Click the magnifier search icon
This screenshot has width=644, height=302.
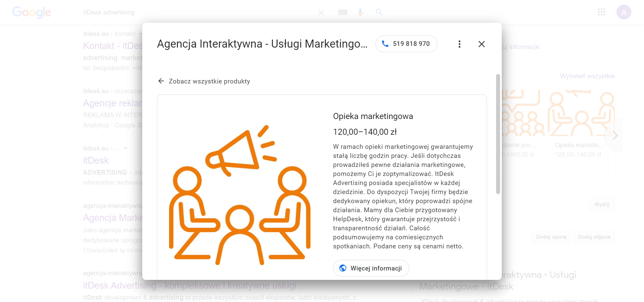click(379, 12)
